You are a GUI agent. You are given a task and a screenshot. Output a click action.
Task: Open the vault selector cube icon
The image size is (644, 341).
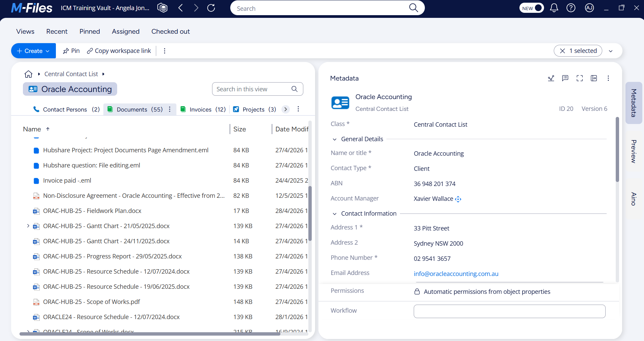(x=162, y=8)
